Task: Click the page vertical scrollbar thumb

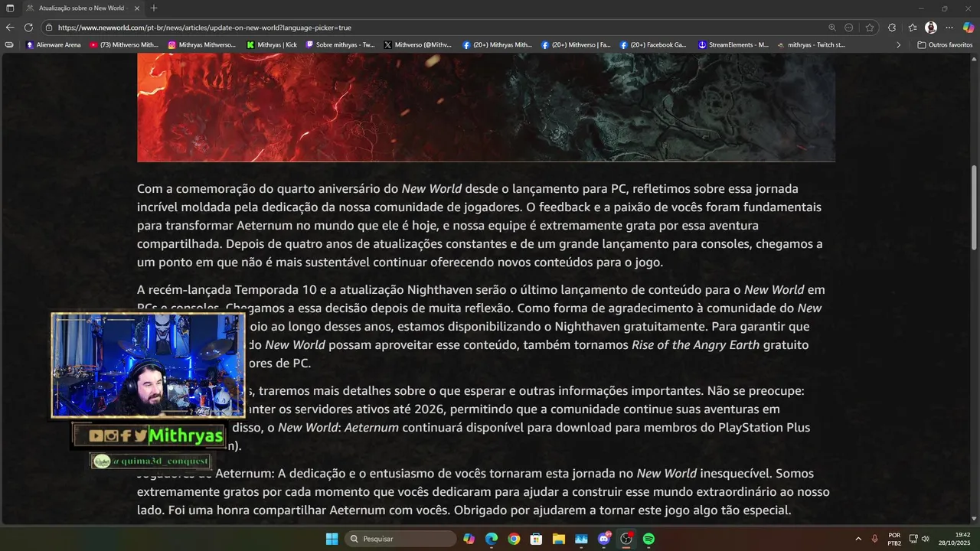Action: click(x=974, y=207)
